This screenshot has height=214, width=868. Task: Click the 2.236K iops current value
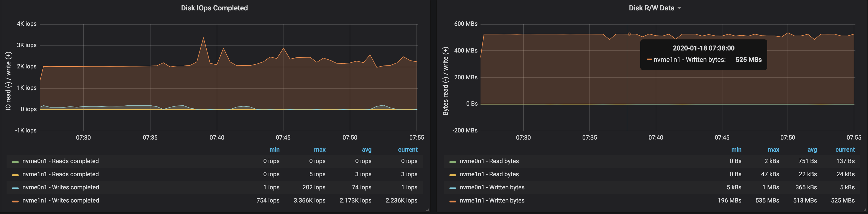pyautogui.click(x=401, y=201)
